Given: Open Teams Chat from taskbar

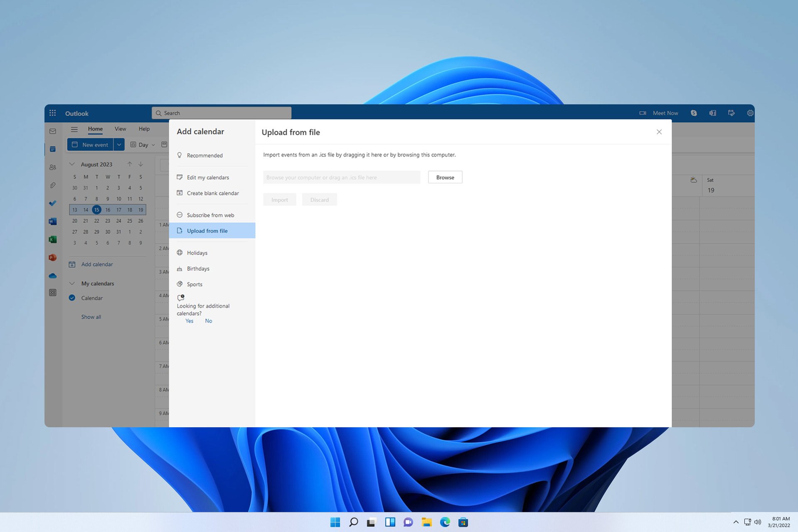Looking at the screenshot, I should pos(408,522).
